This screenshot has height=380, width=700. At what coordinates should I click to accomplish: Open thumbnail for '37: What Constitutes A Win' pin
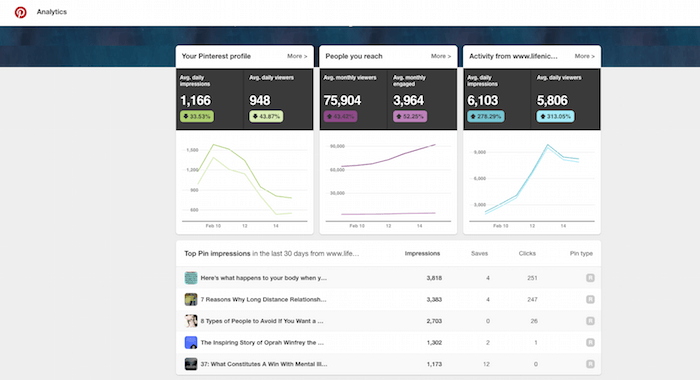(x=191, y=364)
